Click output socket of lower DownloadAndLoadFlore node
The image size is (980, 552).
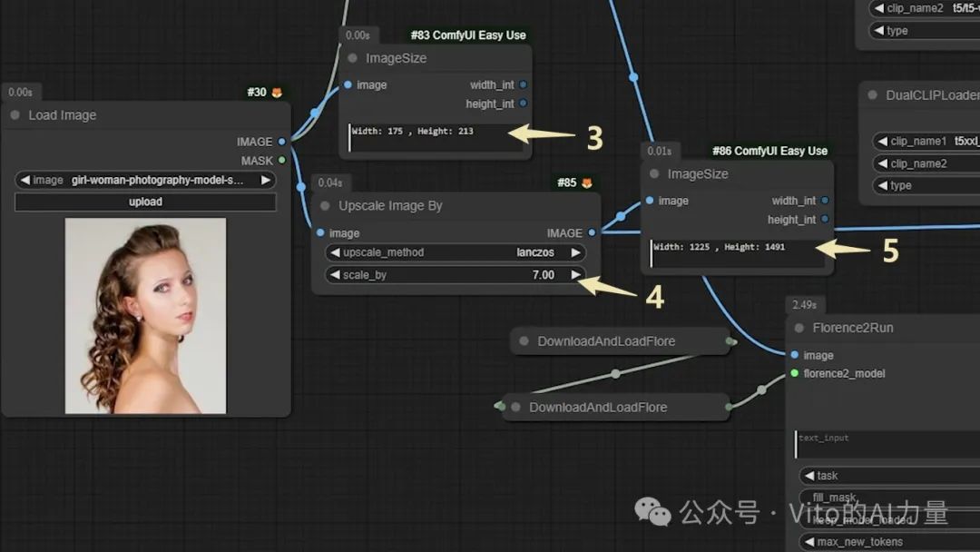point(729,407)
